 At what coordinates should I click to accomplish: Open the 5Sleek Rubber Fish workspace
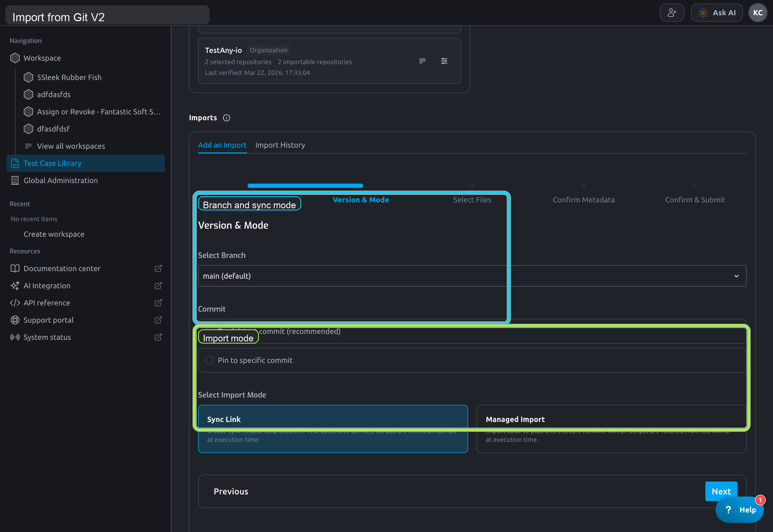pos(69,77)
